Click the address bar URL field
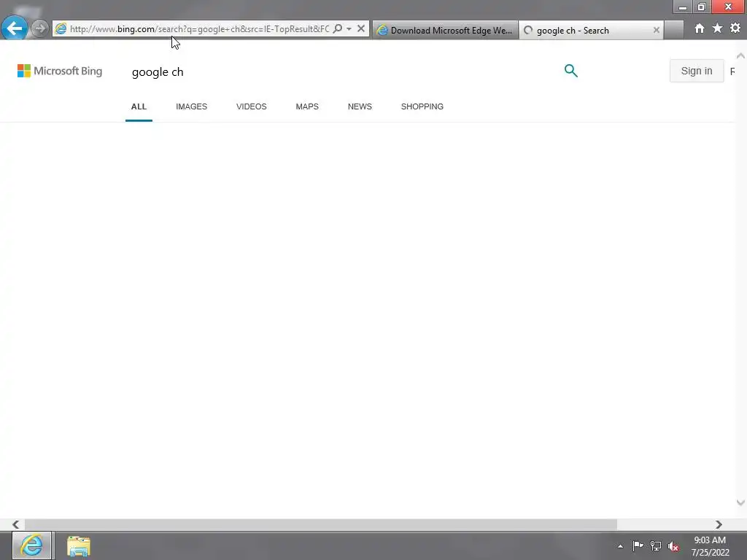Image resolution: width=747 pixels, height=560 pixels. [199, 29]
